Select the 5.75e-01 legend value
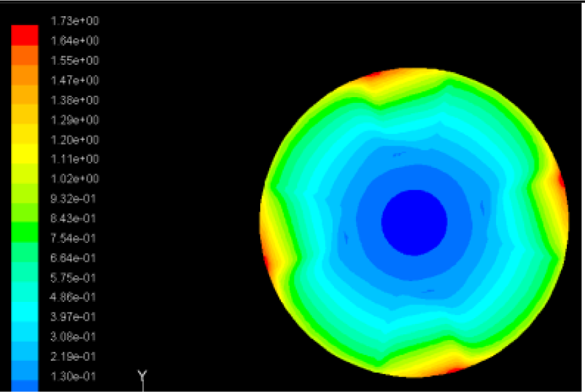Viewport: 585px width, 392px height. (x=73, y=277)
